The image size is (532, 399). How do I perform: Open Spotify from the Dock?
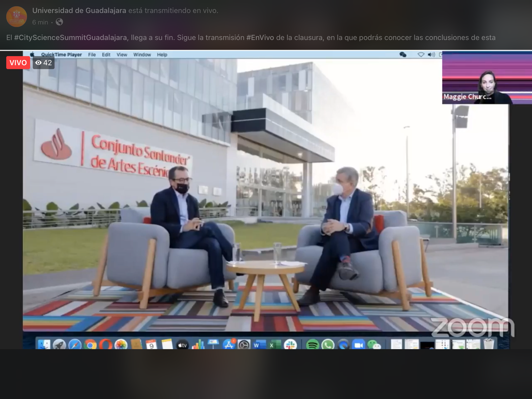pyautogui.click(x=312, y=344)
